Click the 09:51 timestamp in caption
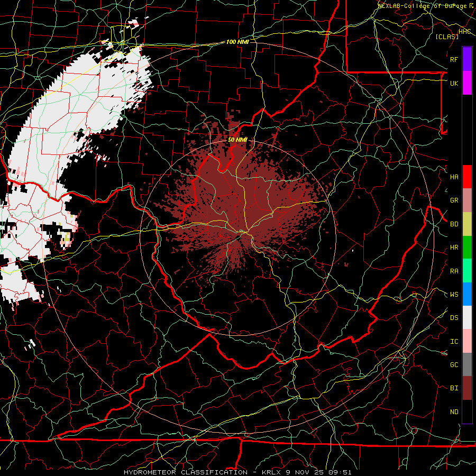This screenshot has width=476, height=476. point(341,472)
